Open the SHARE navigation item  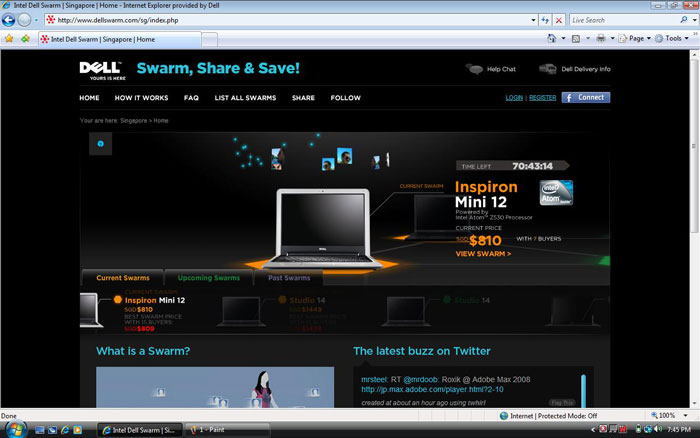[x=303, y=98]
